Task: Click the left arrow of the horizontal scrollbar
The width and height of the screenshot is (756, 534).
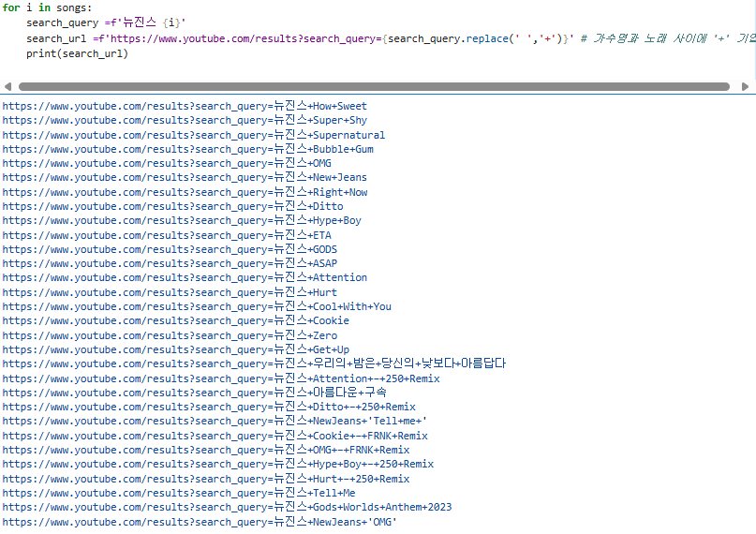Action: pyautogui.click(x=7, y=87)
